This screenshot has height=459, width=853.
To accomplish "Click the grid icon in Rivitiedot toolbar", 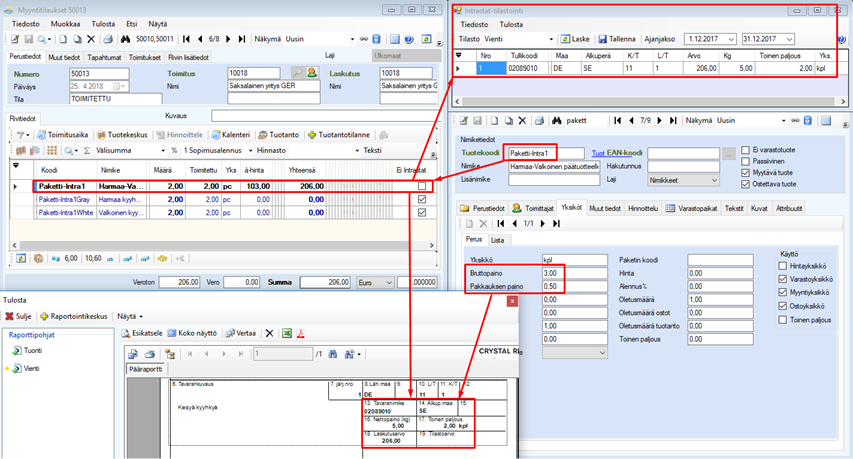I will 52,151.
